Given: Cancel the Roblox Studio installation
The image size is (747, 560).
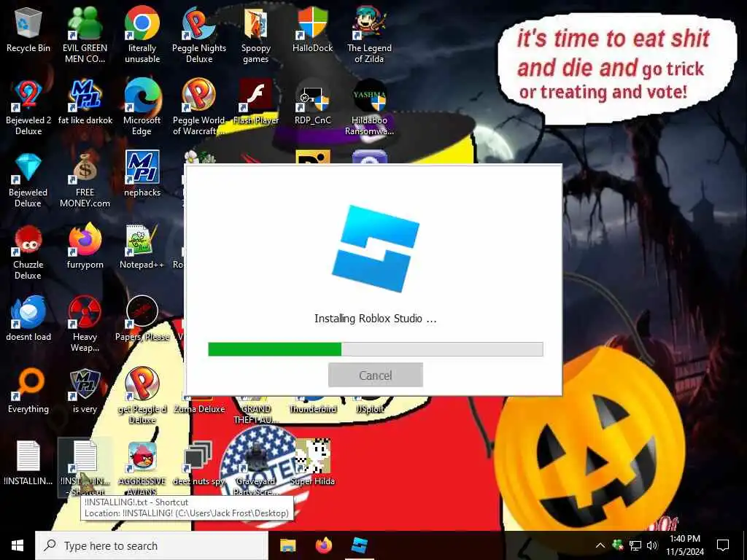Looking at the screenshot, I should (376, 376).
